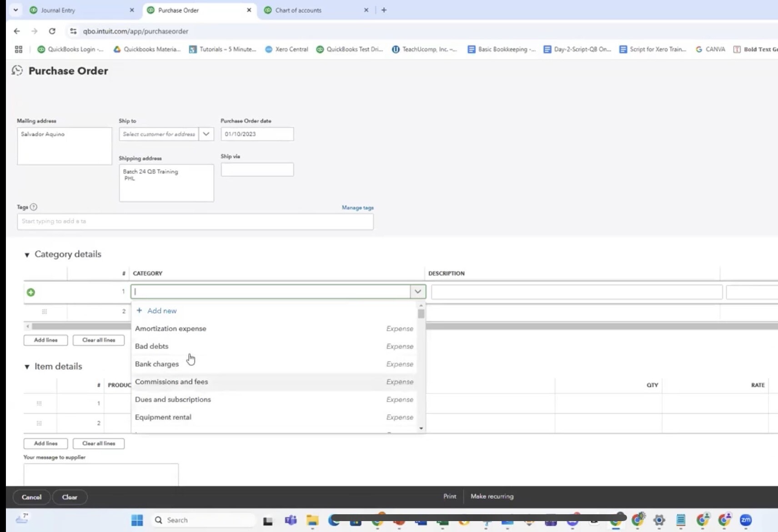
Task: Open the Purchase Order history clock icon
Action: [x=17, y=70]
